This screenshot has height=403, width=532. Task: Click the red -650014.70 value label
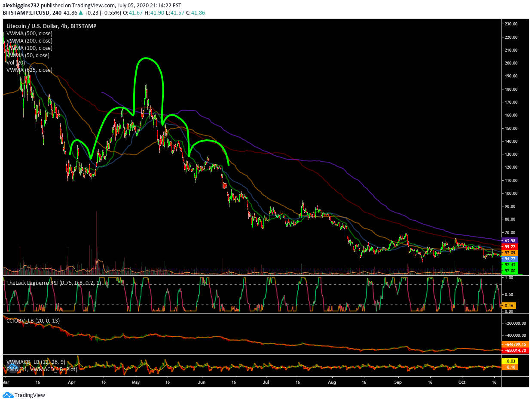(x=514, y=351)
